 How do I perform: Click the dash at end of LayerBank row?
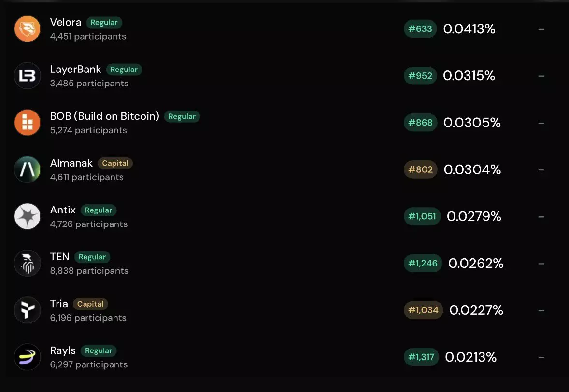[x=541, y=76]
